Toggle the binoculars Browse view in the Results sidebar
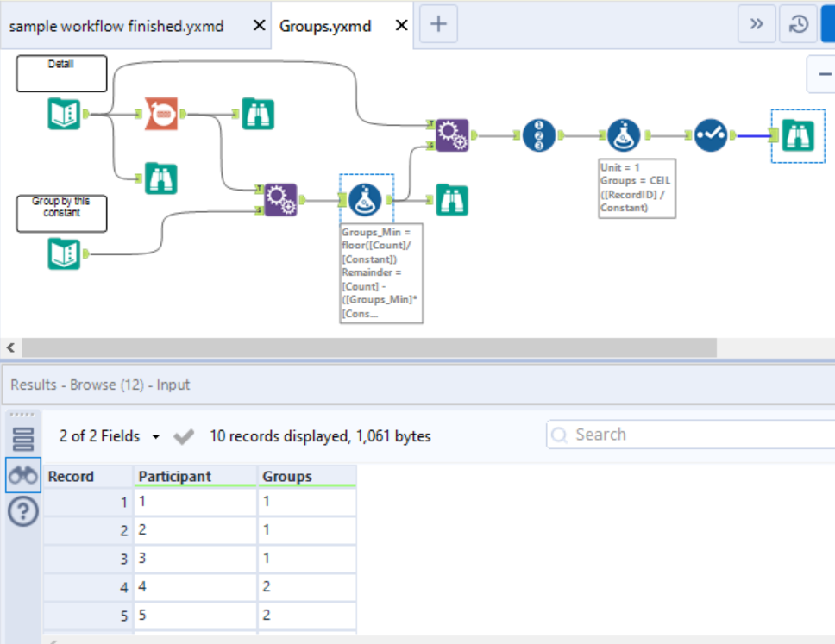This screenshot has height=644, width=835. (x=22, y=475)
